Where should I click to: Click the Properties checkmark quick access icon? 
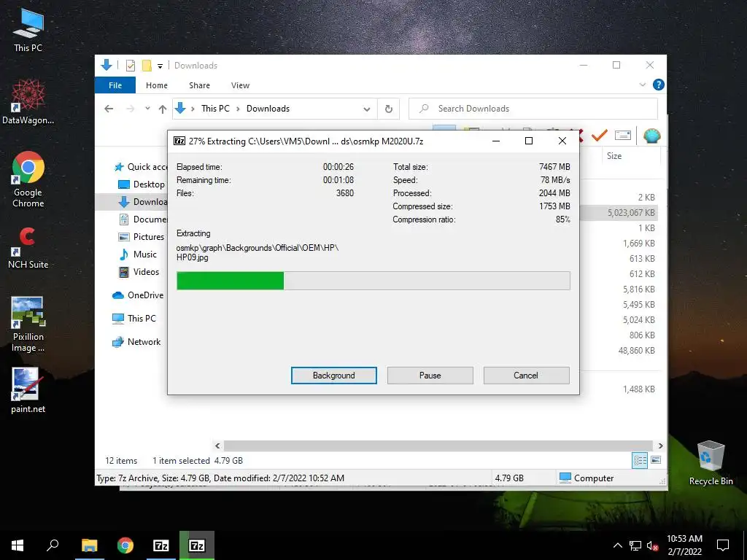pyautogui.click(x=131, y=66)
